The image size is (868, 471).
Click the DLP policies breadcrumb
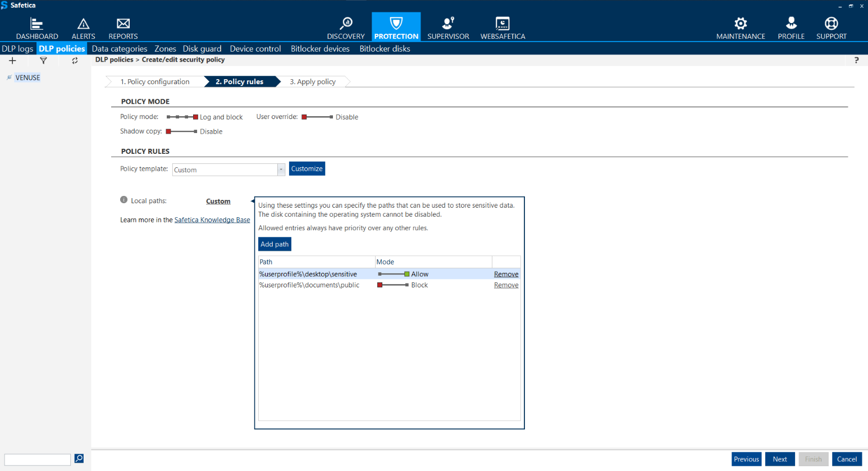114,60
